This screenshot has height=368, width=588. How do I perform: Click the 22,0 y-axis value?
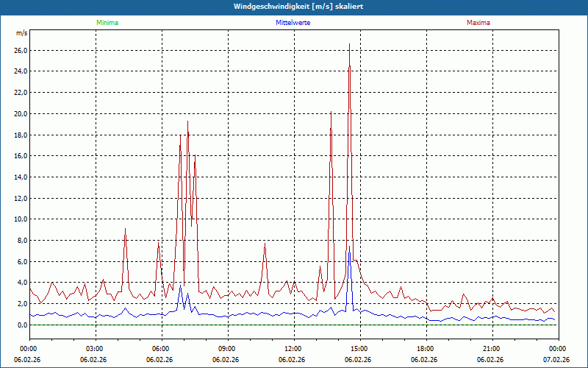[x=21, y=93]
